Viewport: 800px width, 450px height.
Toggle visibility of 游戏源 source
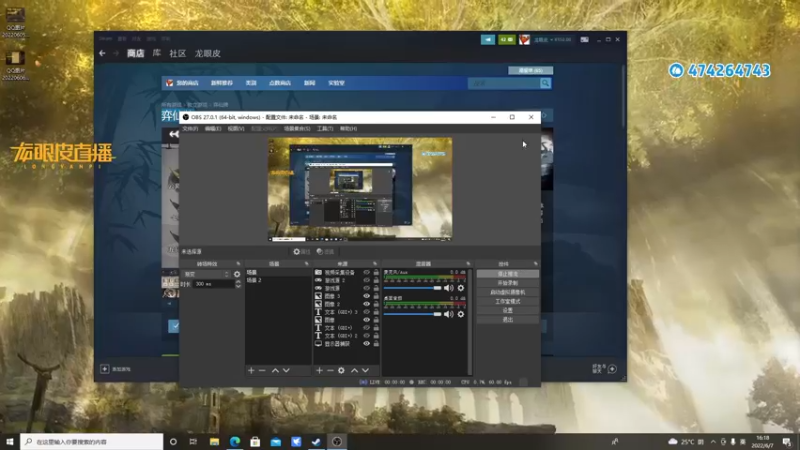tap(366, 288)
